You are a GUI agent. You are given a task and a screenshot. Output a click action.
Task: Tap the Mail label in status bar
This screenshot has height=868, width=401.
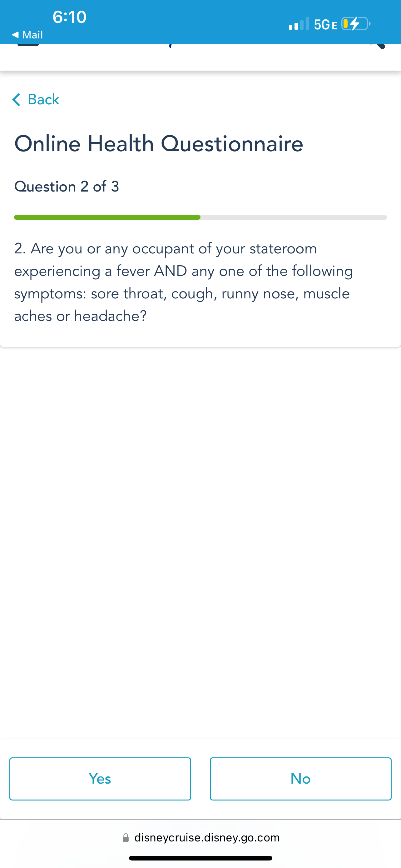[x=33, y=35]
